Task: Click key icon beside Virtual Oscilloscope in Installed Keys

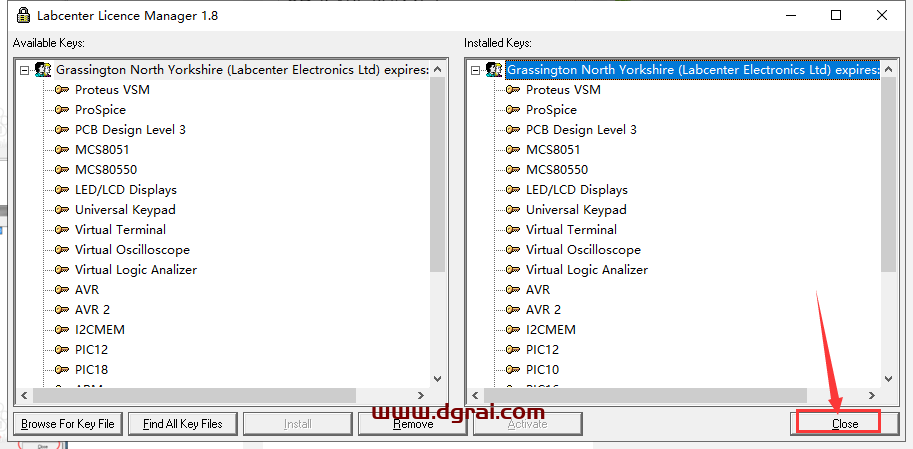Action: 513,249
